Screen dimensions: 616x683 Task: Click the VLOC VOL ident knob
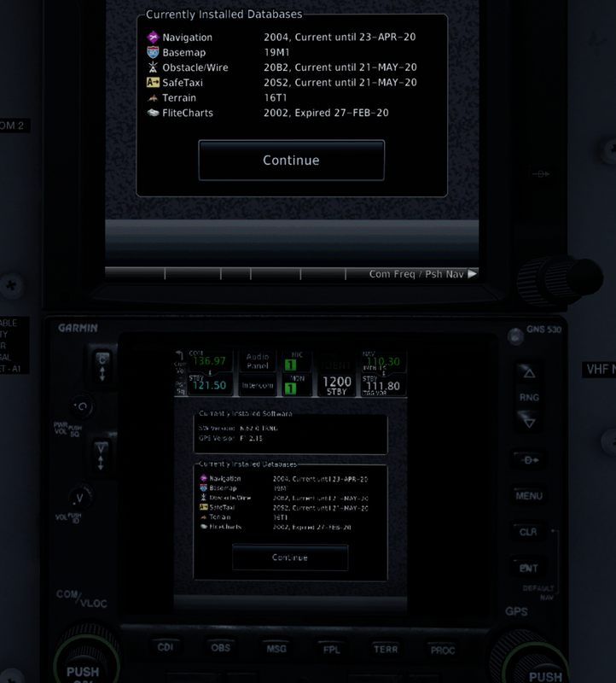[80, 498]
